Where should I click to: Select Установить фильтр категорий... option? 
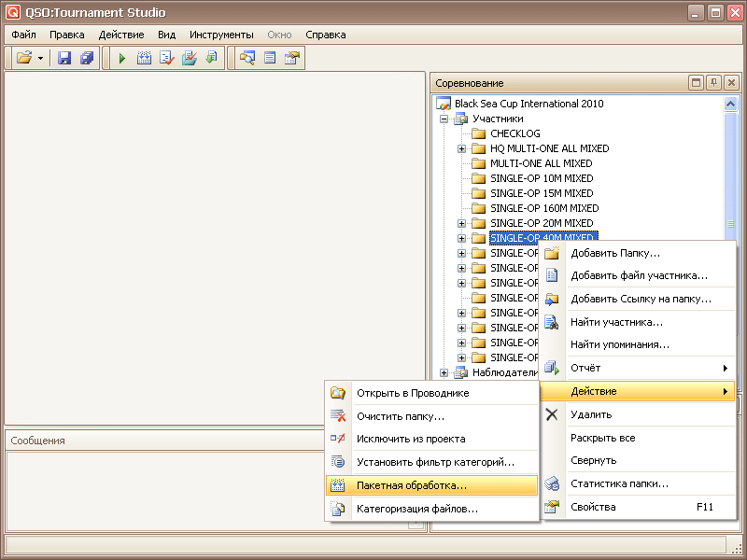[435, 462]
